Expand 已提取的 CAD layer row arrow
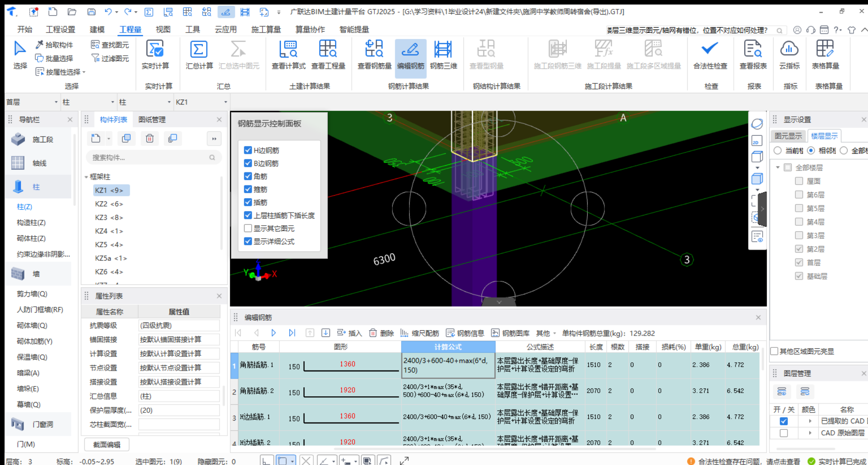The width and height of the screenshot is (868, 465). click(x=810, y=421)
